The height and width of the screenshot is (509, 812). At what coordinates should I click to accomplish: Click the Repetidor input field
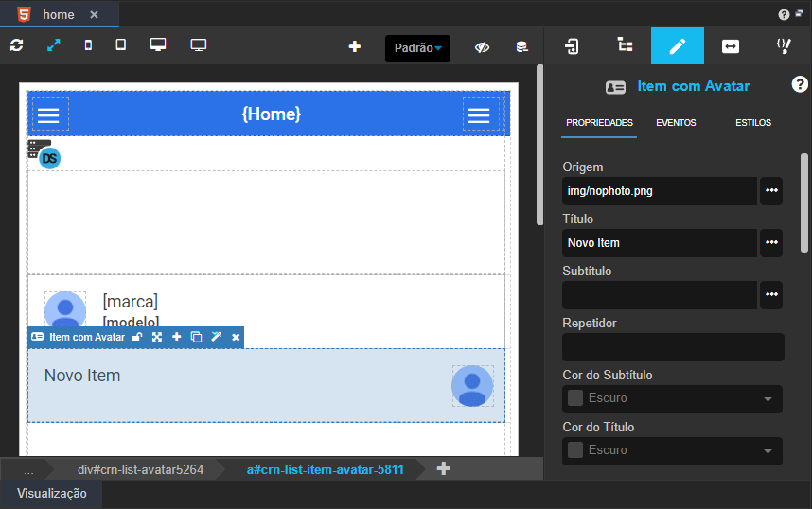[673, 347]
